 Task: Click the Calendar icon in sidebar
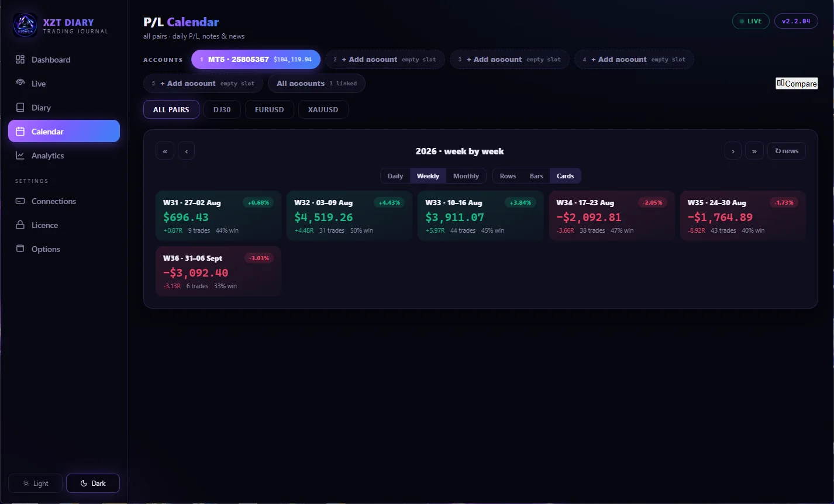coord(20,132)
